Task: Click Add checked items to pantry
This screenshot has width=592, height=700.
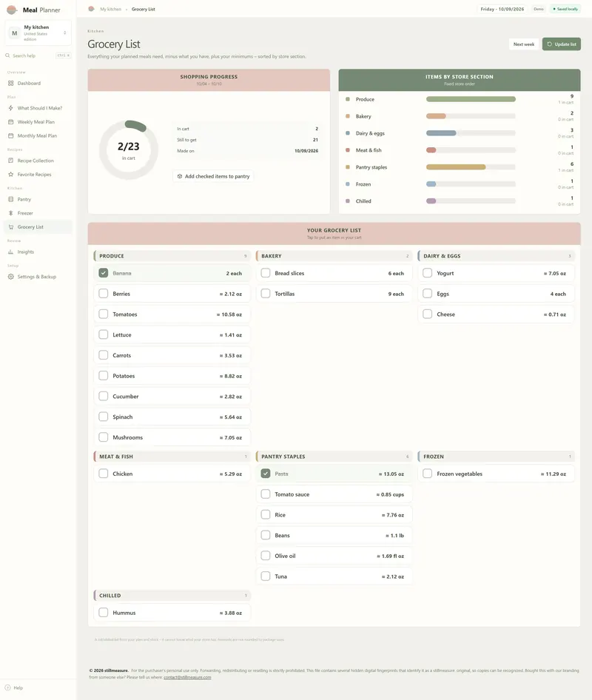Action: click(213, 176)
